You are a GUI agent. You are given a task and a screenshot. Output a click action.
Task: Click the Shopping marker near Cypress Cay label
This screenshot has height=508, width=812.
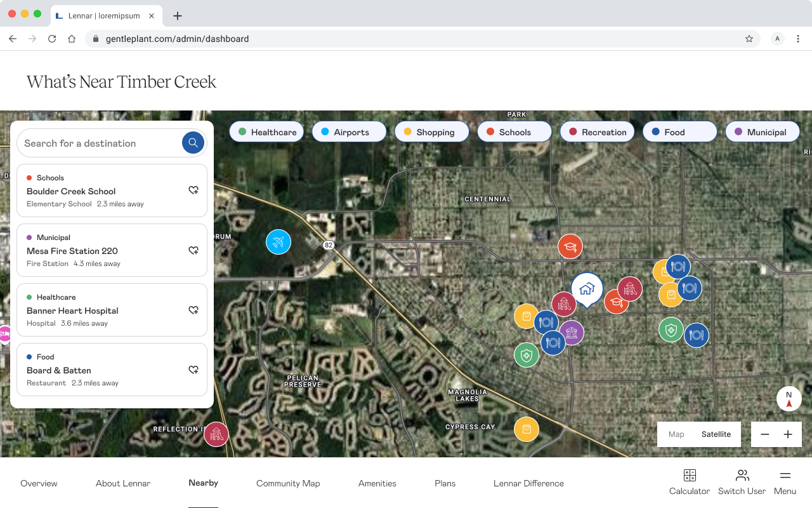(x=527, y=429)
